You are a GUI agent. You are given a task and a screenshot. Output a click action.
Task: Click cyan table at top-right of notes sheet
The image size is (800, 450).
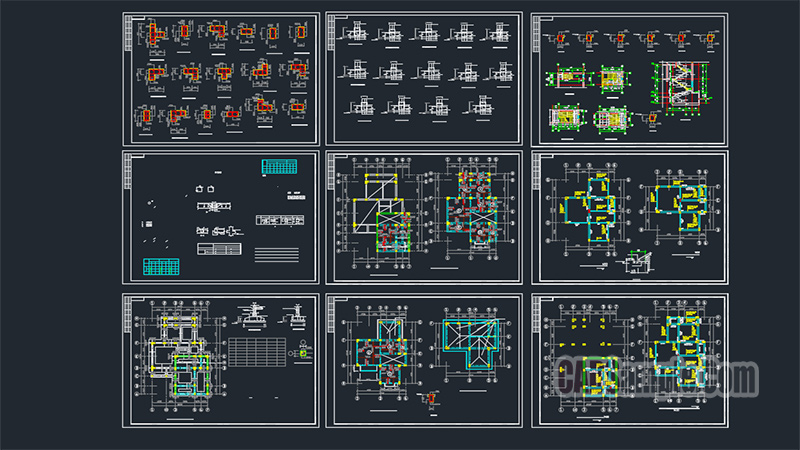279,166
